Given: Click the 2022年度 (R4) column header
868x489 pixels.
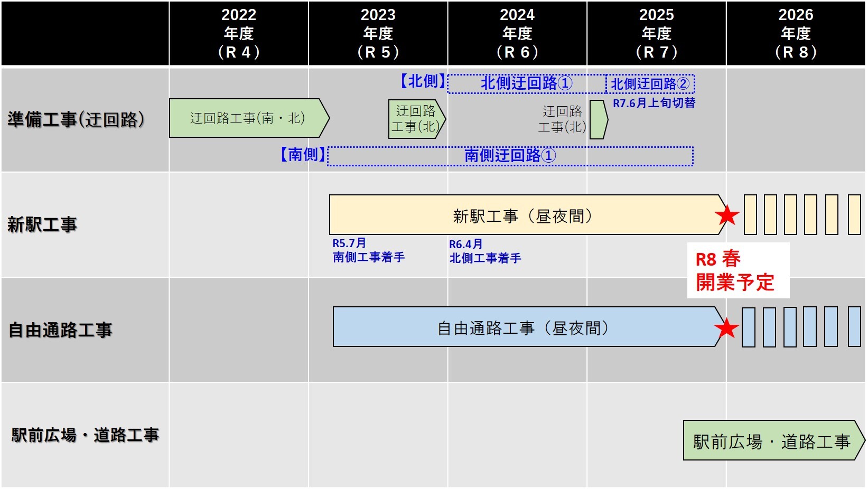Looking at the screenshot, I should [x=239, y=33].
